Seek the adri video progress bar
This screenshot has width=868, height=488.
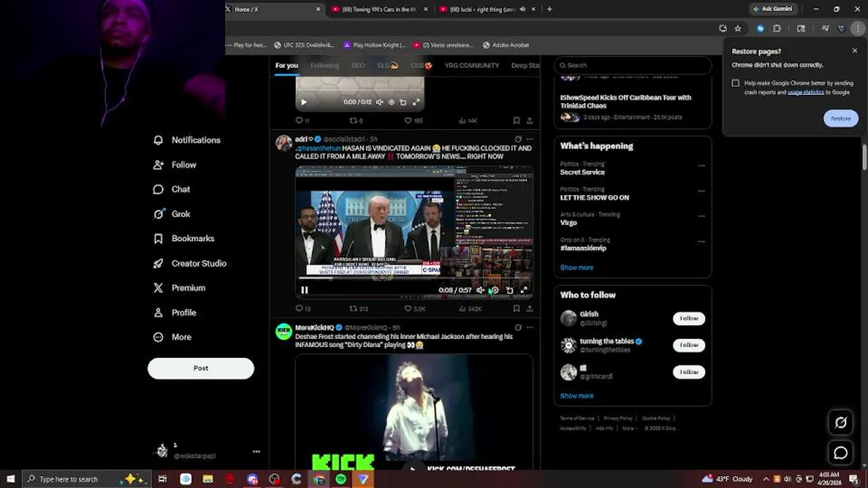[414, 277]
